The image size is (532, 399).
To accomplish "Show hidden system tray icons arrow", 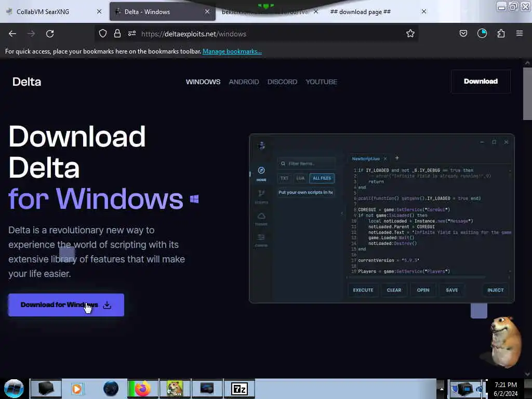I will tap(442, 389).
